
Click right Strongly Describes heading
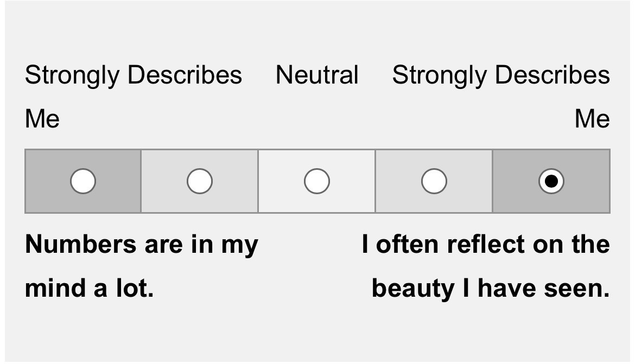(501, 76)
